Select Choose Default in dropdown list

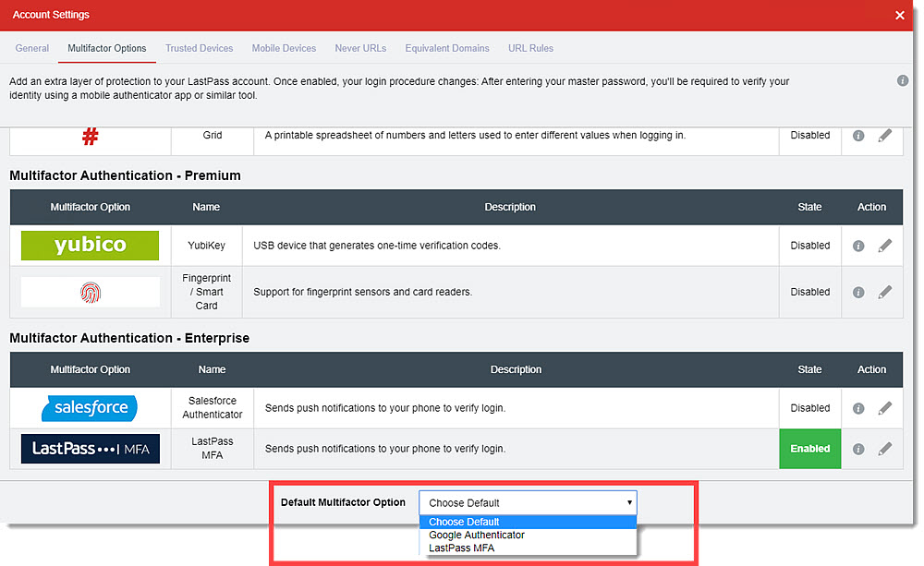pyautogui.click(x=528, y=522)
